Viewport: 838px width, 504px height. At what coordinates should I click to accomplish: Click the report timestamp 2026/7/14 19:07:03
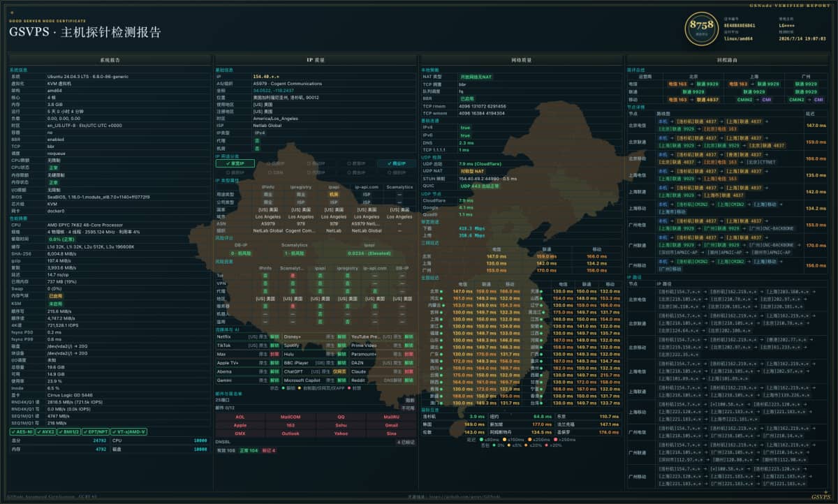click(x=802, y=38)
